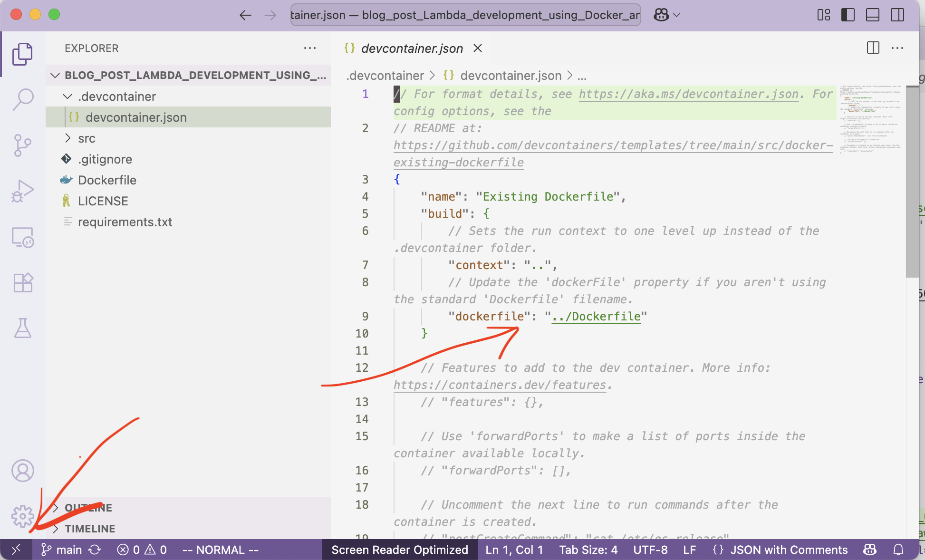Viewport: 925px width, 560px height.
Task: Open the github.com devcontainers templates link
Action: click(x=613, y=145)
